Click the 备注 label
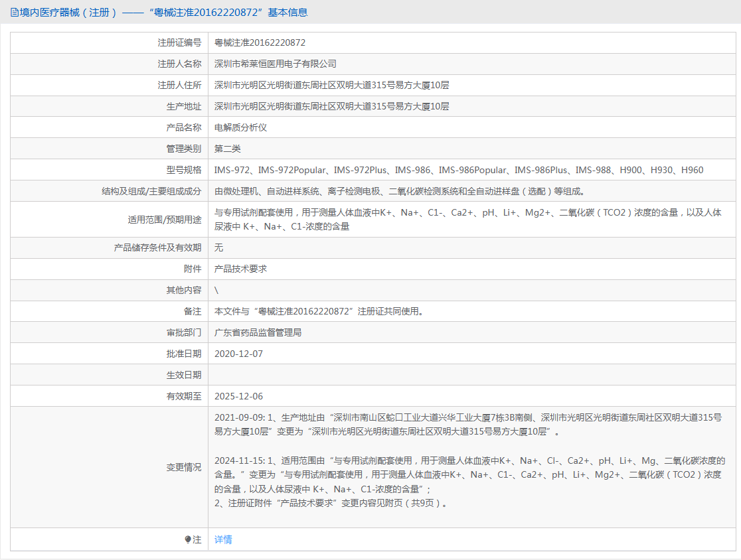The width and height of the screenshot is (741, 560). click(x=193, y=311)
